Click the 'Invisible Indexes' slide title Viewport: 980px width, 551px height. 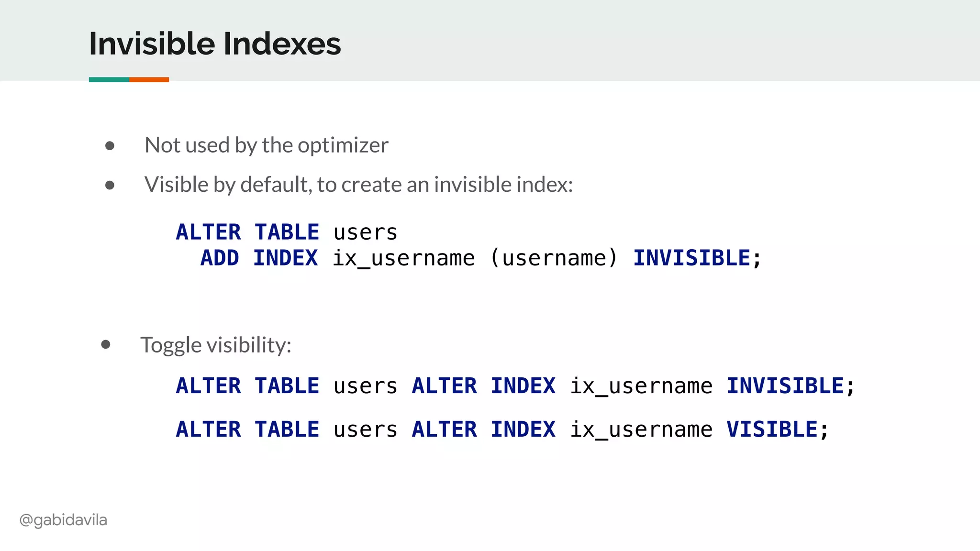click(215, 44)
